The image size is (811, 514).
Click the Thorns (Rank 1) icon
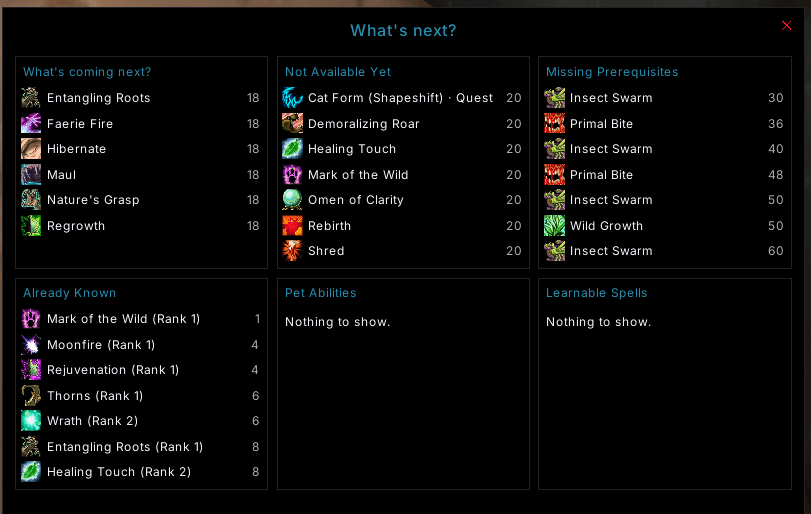coord(31,396)
